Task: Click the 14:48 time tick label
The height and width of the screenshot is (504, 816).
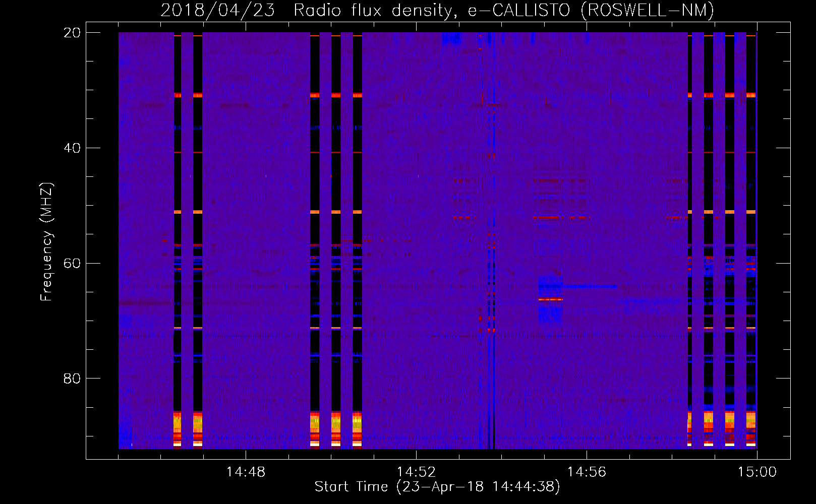Action: click(246, 472)
